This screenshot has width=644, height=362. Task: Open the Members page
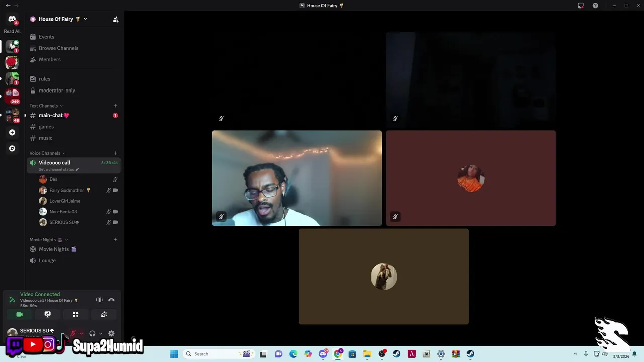tap(73, 59)
